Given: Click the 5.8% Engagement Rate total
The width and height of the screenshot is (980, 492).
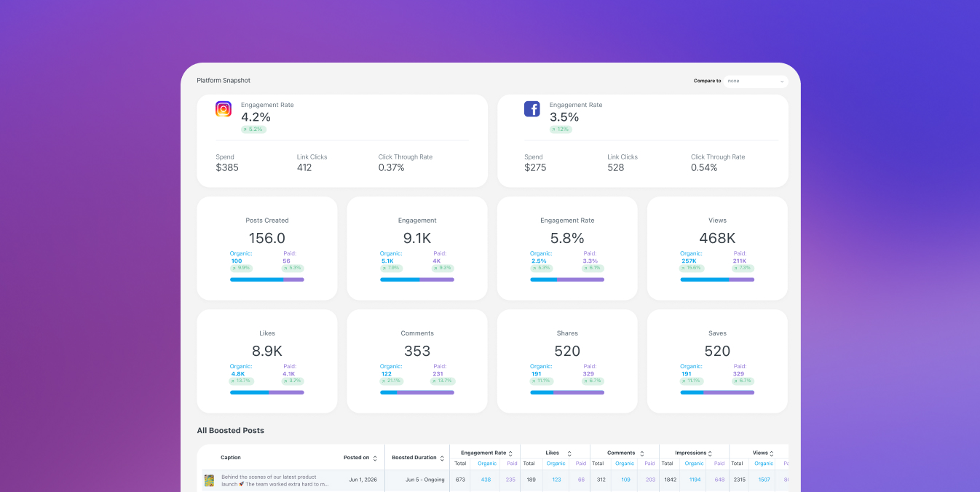Looking at the screenshot, I should point(567,238).
